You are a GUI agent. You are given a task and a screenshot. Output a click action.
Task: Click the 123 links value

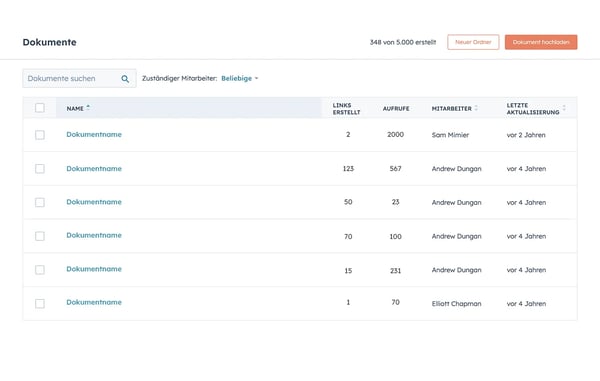point(348,168)
